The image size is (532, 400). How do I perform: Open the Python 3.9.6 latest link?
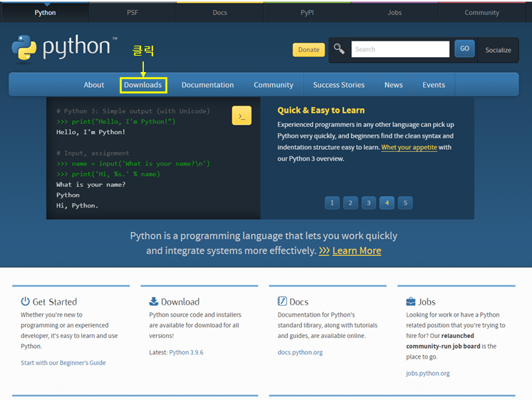coord(187,352)
